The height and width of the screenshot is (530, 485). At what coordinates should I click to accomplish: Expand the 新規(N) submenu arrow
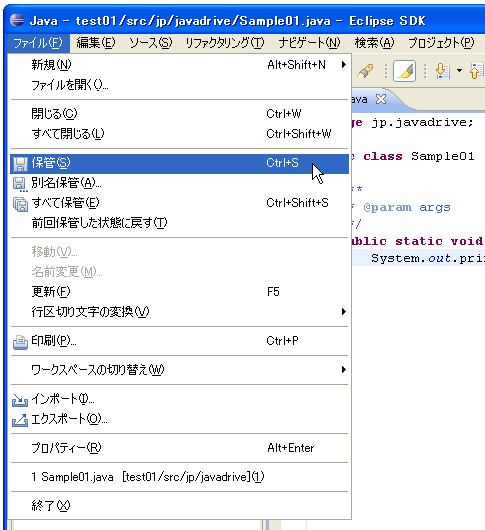pos(343,65)
